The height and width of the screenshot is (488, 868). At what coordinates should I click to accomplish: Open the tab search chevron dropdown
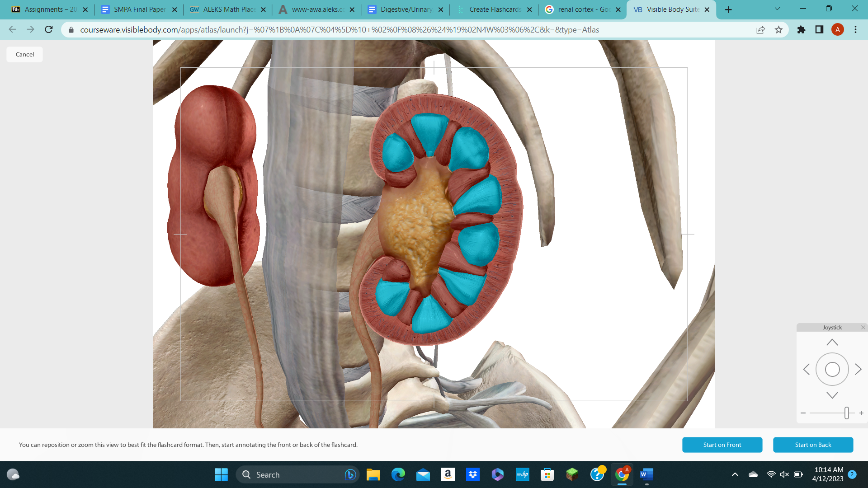[x=777, y=9]
